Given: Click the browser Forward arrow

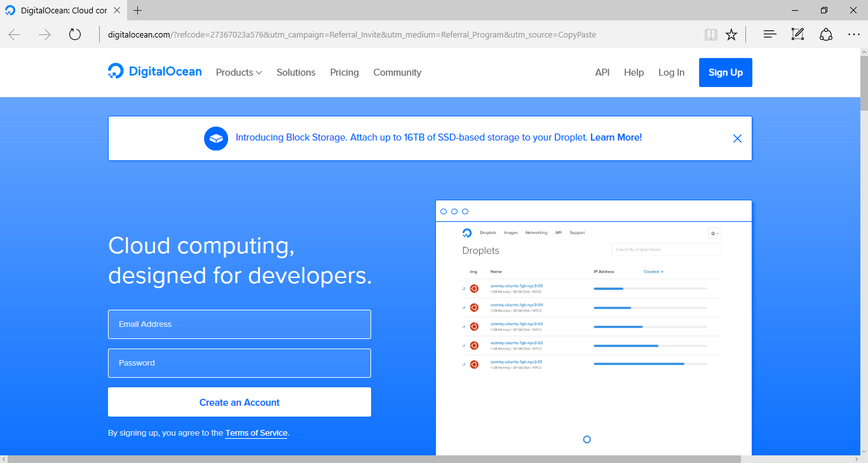Looking at the screenshot, I should click(x=44, y=34).
